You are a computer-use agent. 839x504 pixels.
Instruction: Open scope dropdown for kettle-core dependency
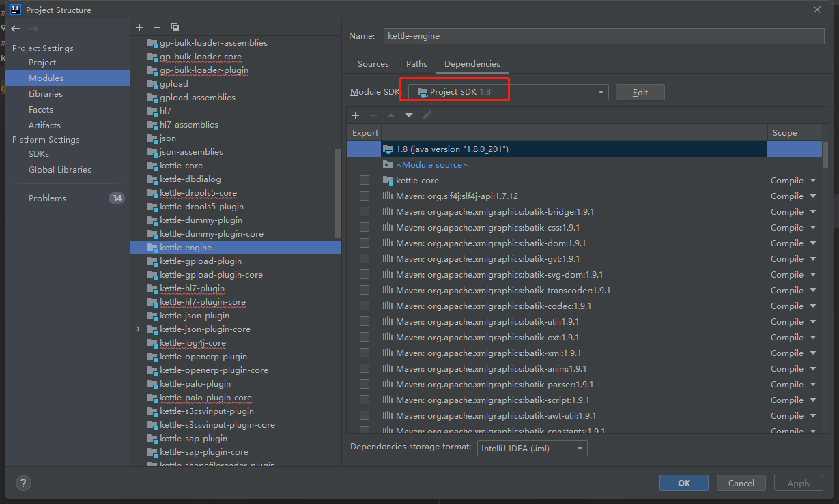coord(812,181)
